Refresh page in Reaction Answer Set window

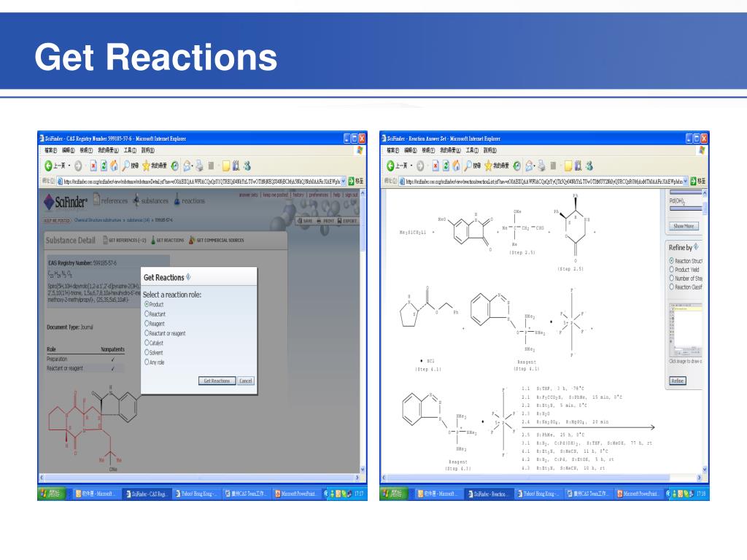coord(446,166)
